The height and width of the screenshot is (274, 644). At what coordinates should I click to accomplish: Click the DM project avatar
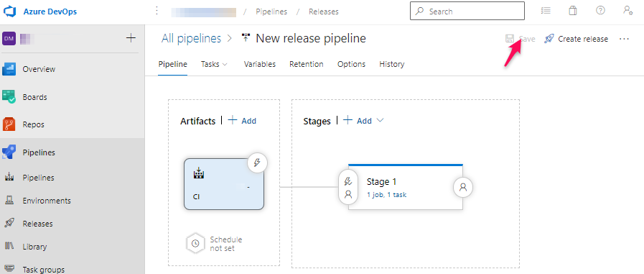pos(9,39)
